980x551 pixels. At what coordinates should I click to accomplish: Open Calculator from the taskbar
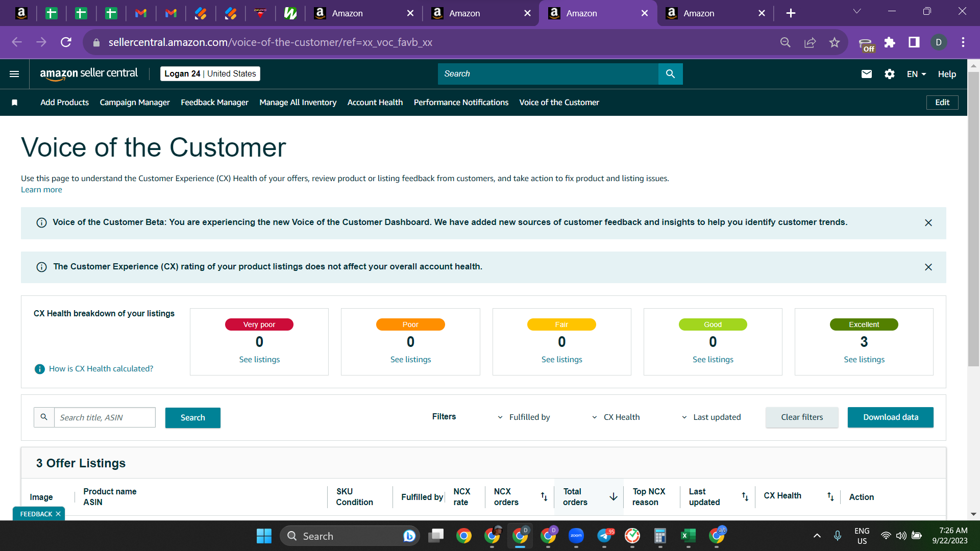click(660, 536)
